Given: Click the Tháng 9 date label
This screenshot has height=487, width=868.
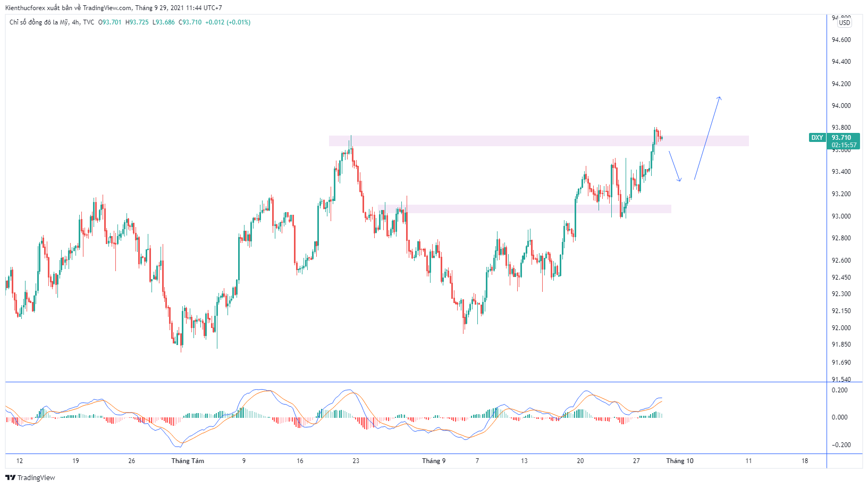Looking at the screenshot, I should [434, 461].
